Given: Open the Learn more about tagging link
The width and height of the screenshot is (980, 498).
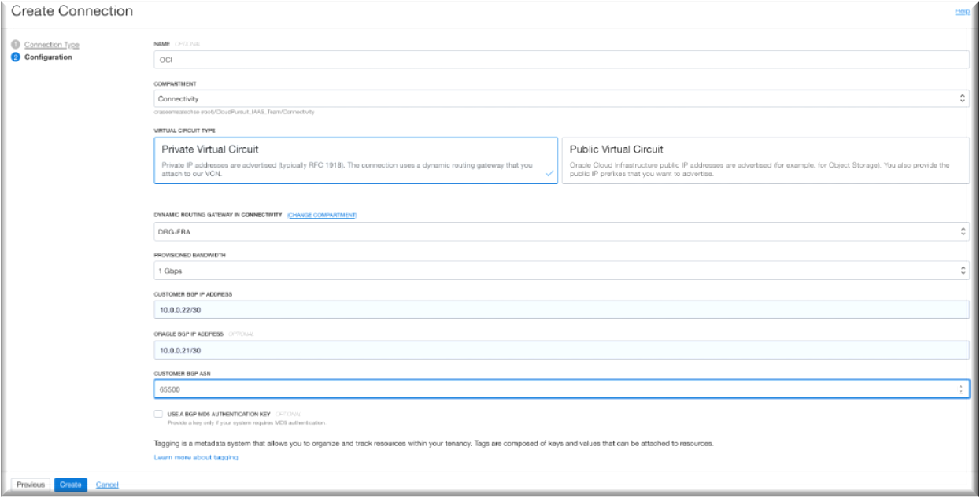Looking at the screenshot, I should pyautogui.click(x=196, y=457).
